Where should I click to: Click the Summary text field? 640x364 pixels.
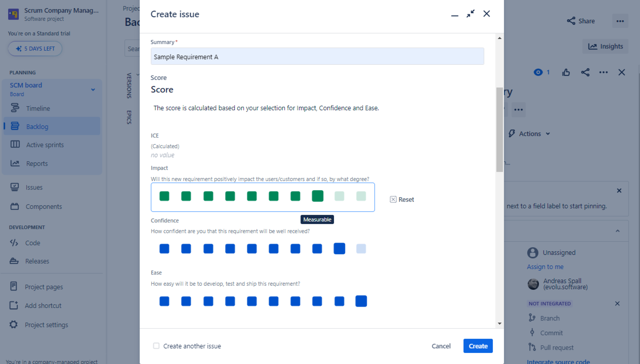pos(317,57)
